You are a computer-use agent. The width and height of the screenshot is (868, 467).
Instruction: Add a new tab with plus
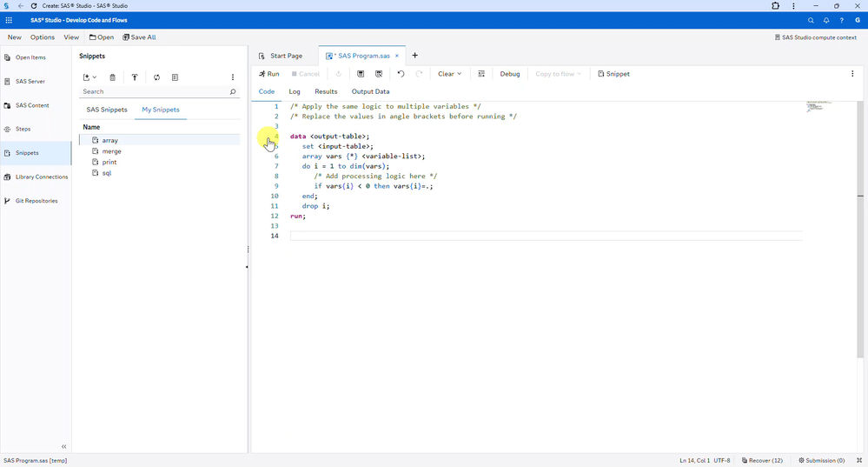tap(414, 56)
